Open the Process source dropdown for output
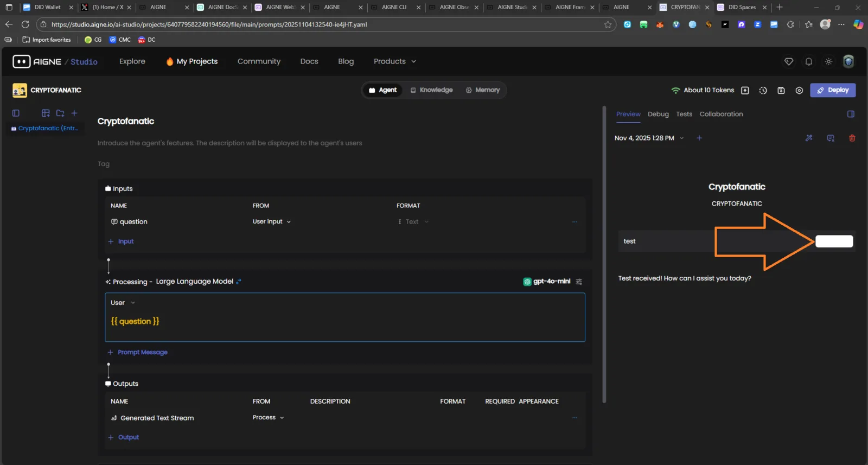The height and width of the screenshot is (465, 868). 269,418
